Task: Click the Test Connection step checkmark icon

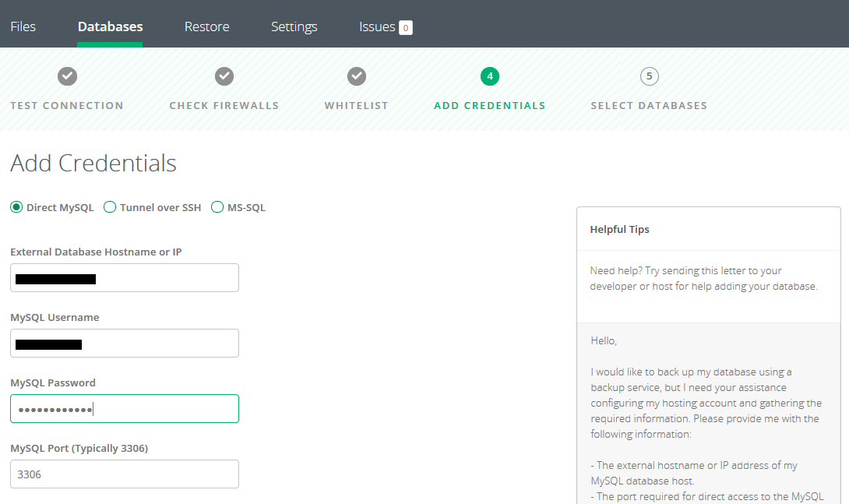Action: [67, 76]
